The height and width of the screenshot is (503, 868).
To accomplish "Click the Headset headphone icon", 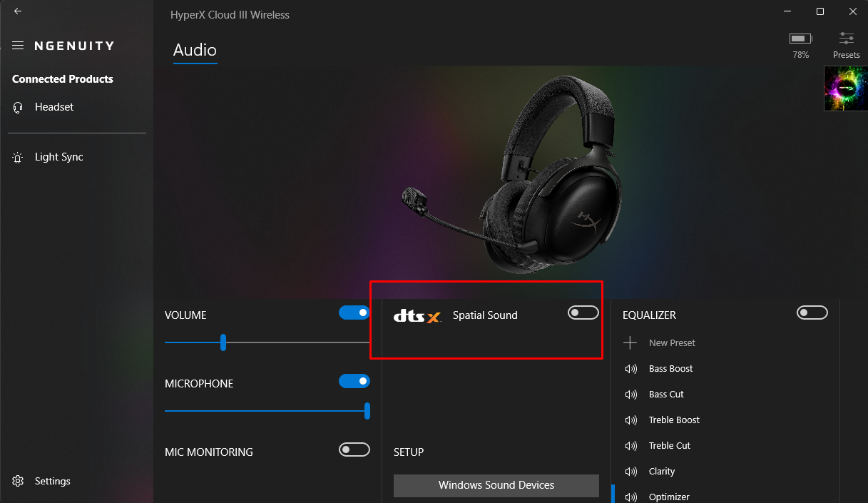I will coord(18,107).
